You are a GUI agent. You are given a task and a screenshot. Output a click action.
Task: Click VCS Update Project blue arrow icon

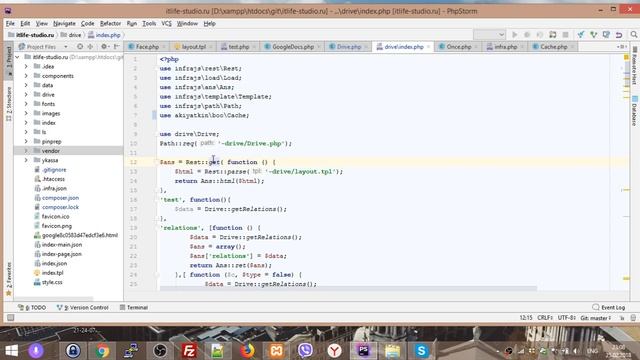pyautogui.click(x=580, y=35)
